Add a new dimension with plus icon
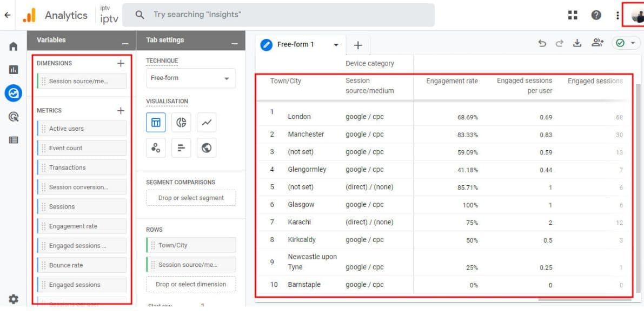The width and height of the screenshot is (644, 315). [121, 63]
